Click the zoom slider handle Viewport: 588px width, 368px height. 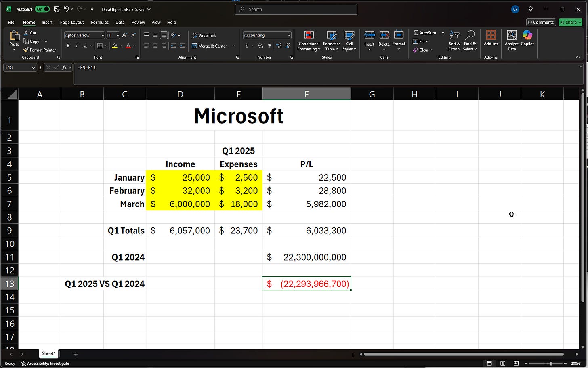pos(551,364)
